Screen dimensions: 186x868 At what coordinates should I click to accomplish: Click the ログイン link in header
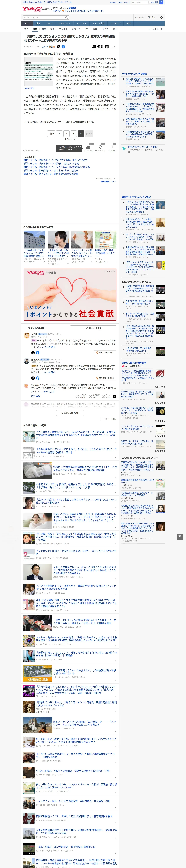pos(57,11)
